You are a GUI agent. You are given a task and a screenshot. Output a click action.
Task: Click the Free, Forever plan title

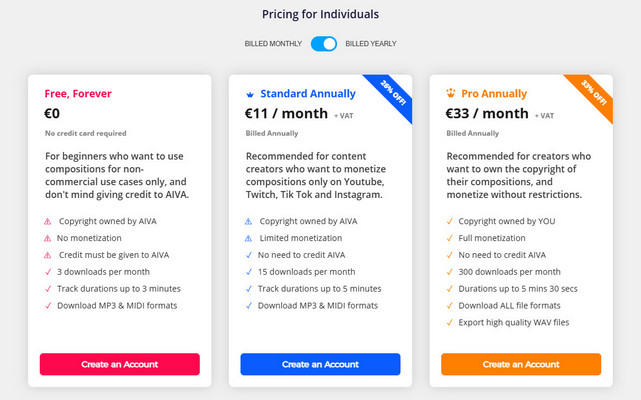click(78, 94)
